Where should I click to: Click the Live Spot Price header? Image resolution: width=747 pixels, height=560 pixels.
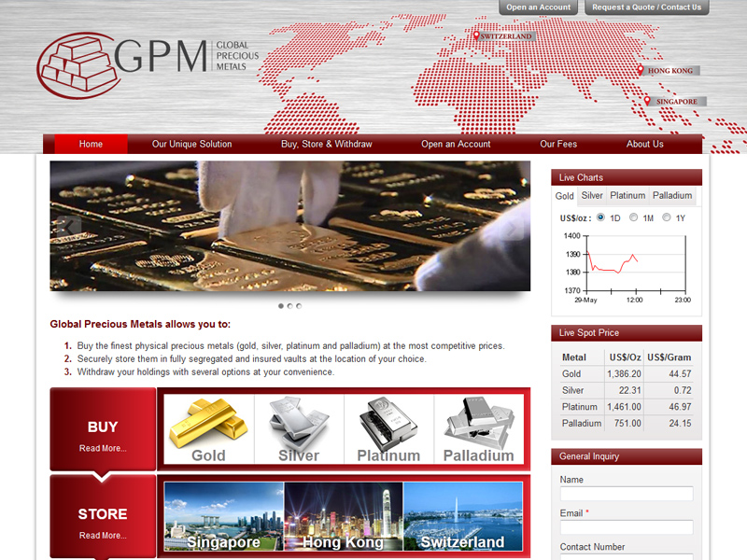(627, 333)
